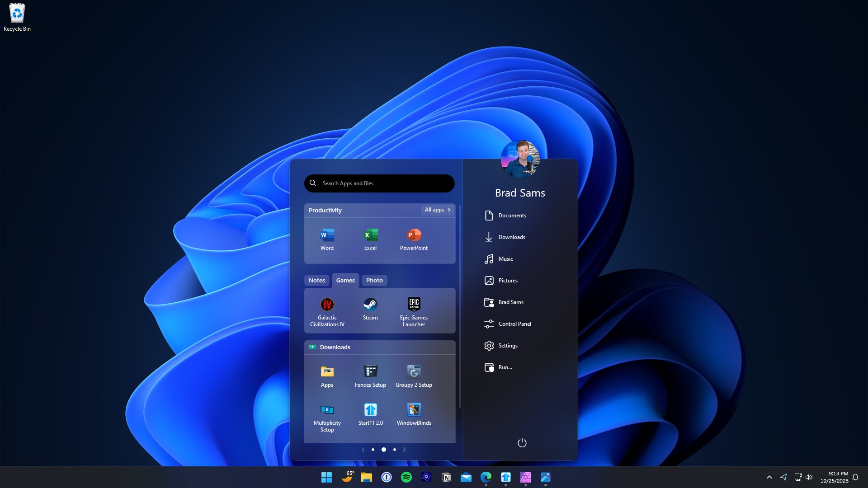Click the location arrow tray icon
Viewport: 868px width, 488px height.
(783, 477)
